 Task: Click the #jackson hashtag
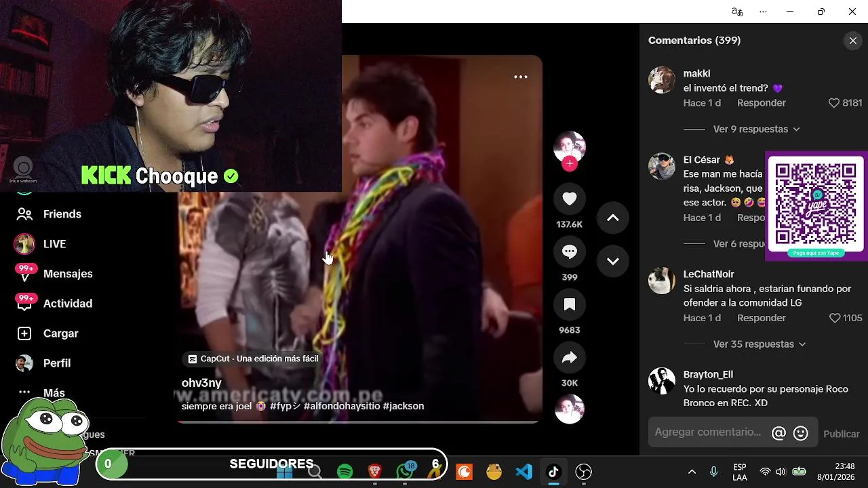[x=403, y=406]
